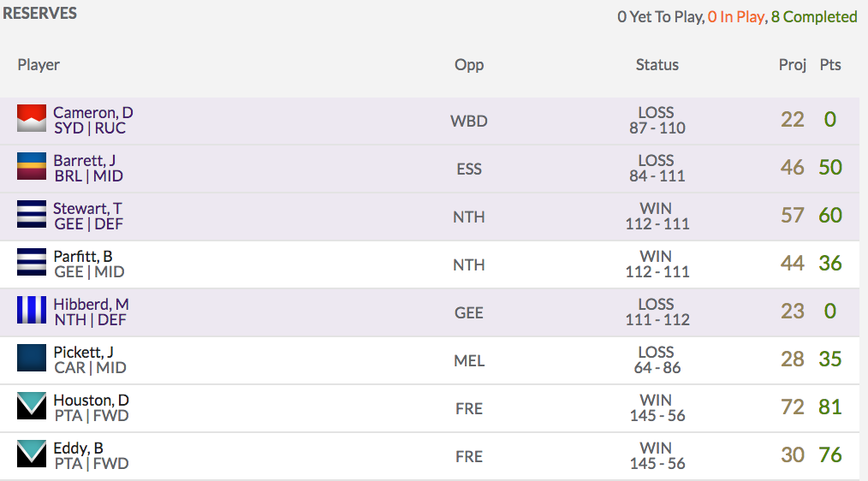Screen dimensions: 868x481
Task: Click the Houston, D name link
Action: (x=92, y=401)
